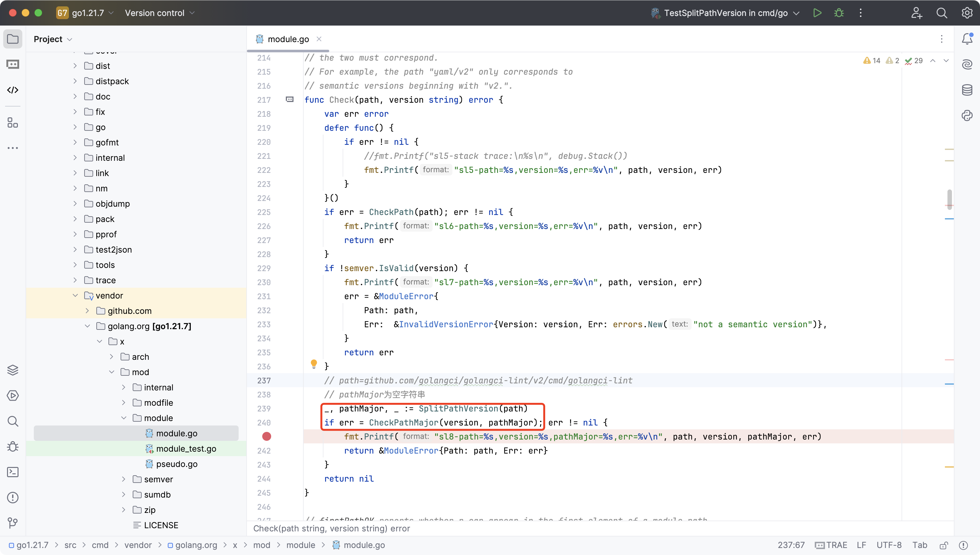Viewport: 980px width, 555px height.
Task: Collapse the vendor folder
Action: [x=75, y=295]
